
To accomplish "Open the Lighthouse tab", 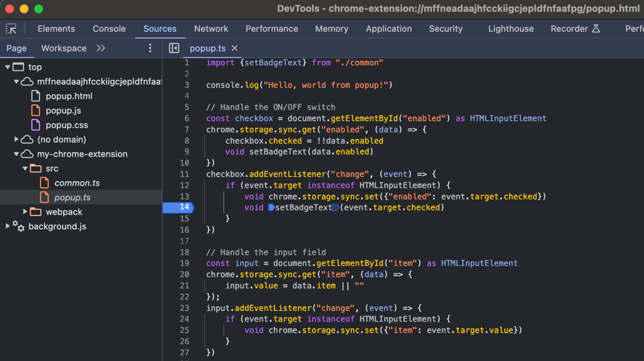I will click(x=511, y=29).
